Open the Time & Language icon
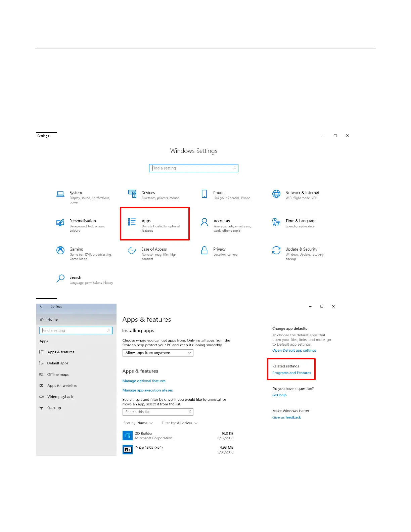 276,222
